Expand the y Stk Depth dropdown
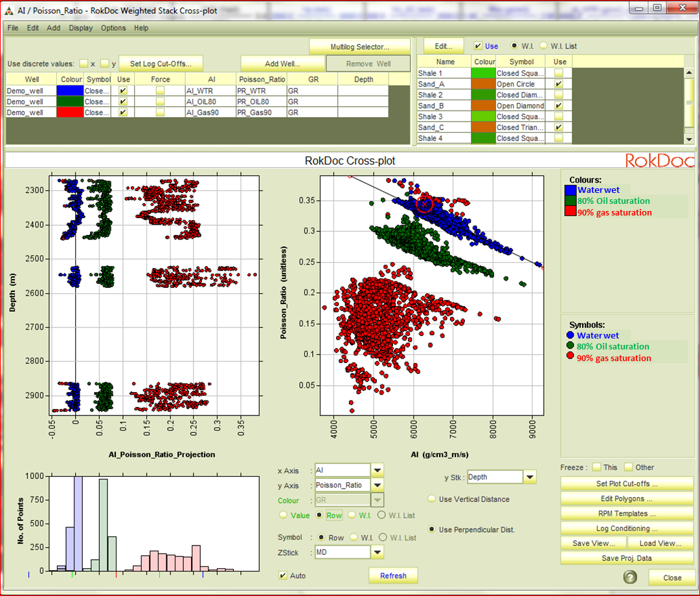This screenshot has width=700, height=596. click(x=530, y=478)
